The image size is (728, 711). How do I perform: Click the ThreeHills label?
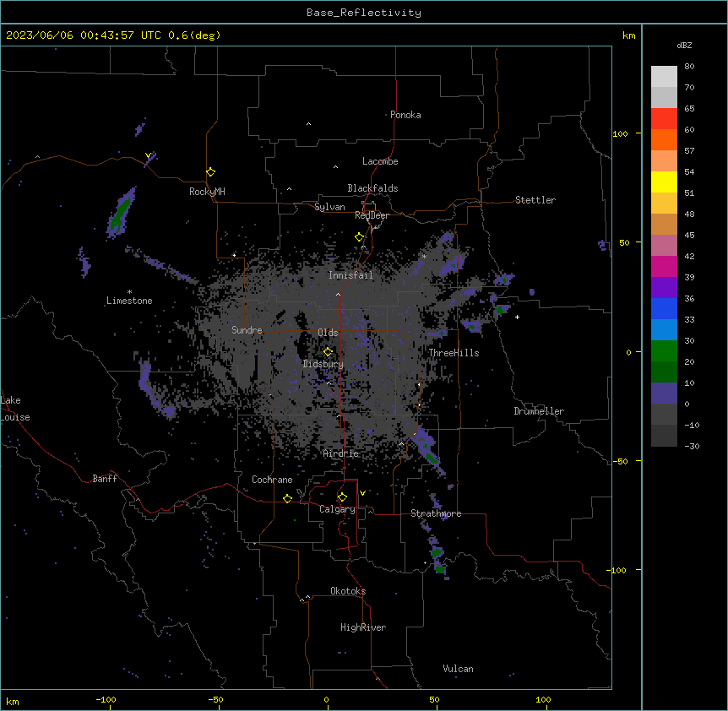pyautogui.click(x=454, y=353)
